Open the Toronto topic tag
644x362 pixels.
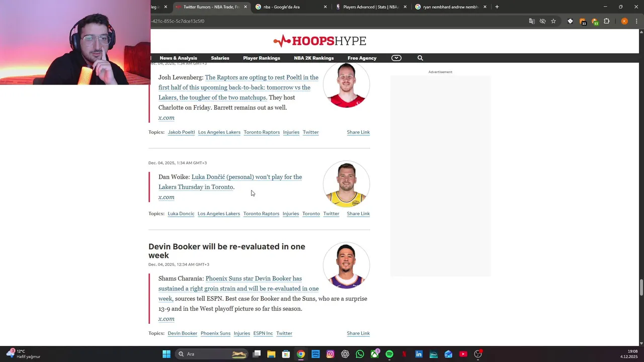311,214
